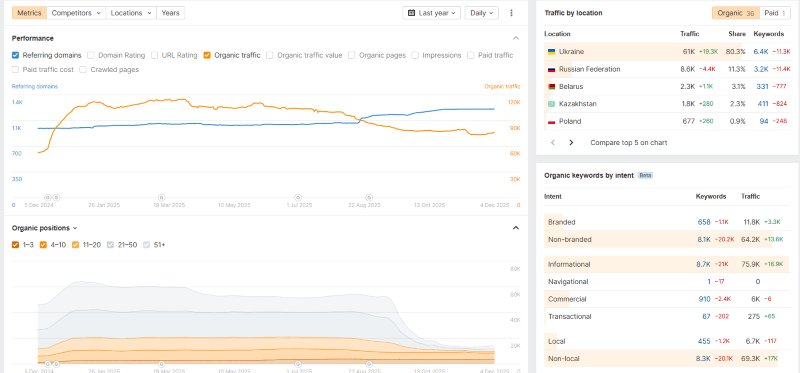Click the Russian Federation flag icon
Screen dimensions: 800x373
point(552,69)
